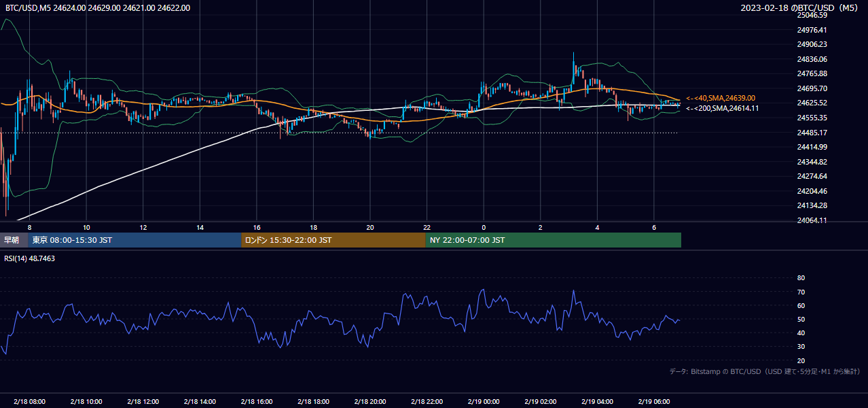Click price axis label 25046.59
Screen dimensions: 868x408
(812, 15)
